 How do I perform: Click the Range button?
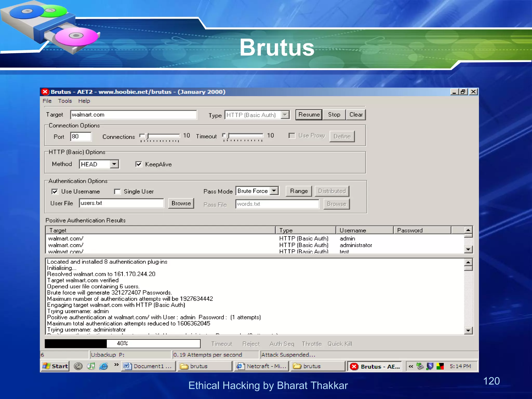pyautogui.click(x=299, y=191)
